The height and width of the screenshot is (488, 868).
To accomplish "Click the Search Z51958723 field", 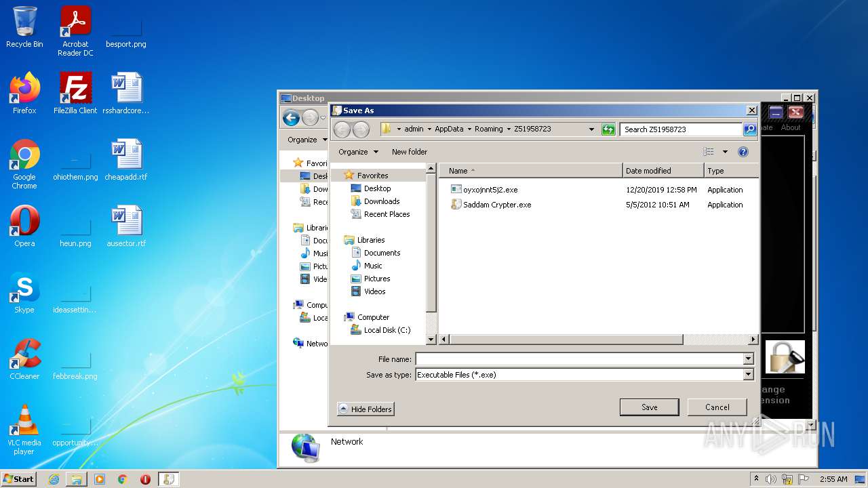I will pyautogui.click(x=681, y=129).
